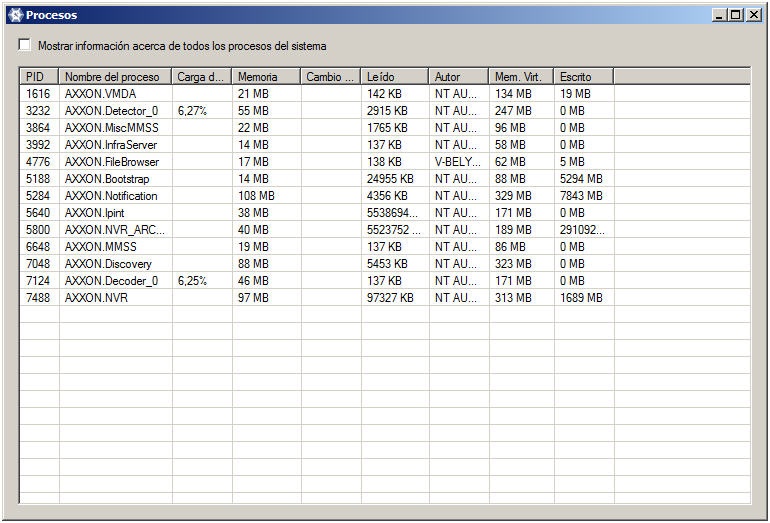Screen dimensions: 770x523
Task: Select the AXXON.Decoder_0 process
Action: (x=111, y=281)
